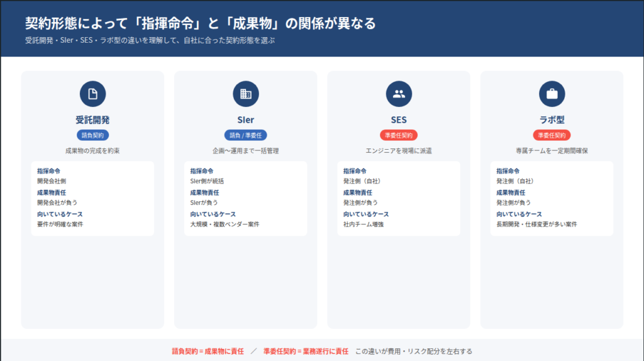Click the footer text 請負契約＝成果物に責任
Viewport: 644px width, 361px height.
tap(207, 351)
